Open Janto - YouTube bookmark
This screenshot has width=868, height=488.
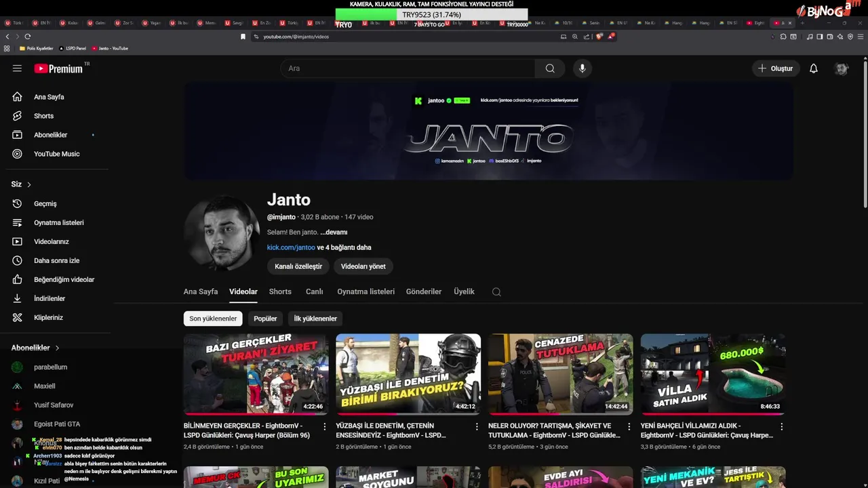pyautogui.click(x=109, y=49)
